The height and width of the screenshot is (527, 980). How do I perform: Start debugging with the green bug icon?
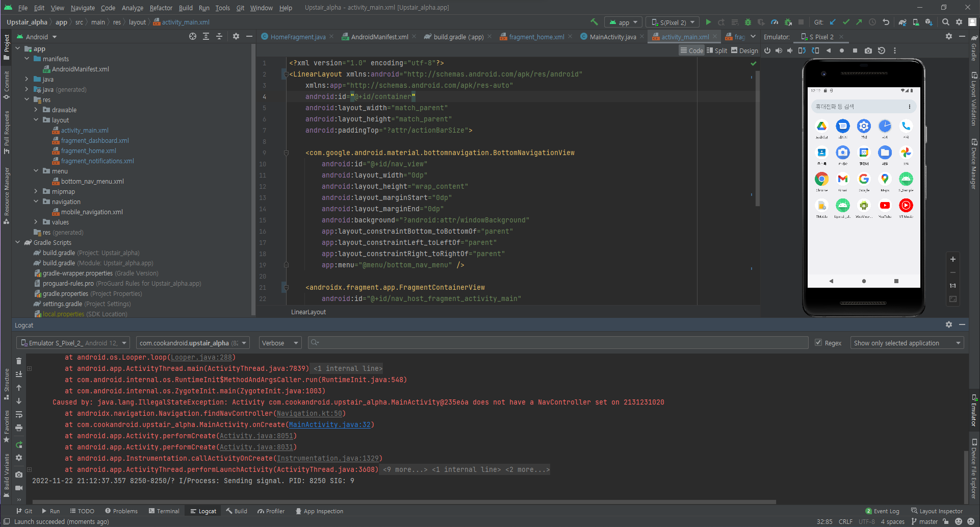click(x=748, y=22)
